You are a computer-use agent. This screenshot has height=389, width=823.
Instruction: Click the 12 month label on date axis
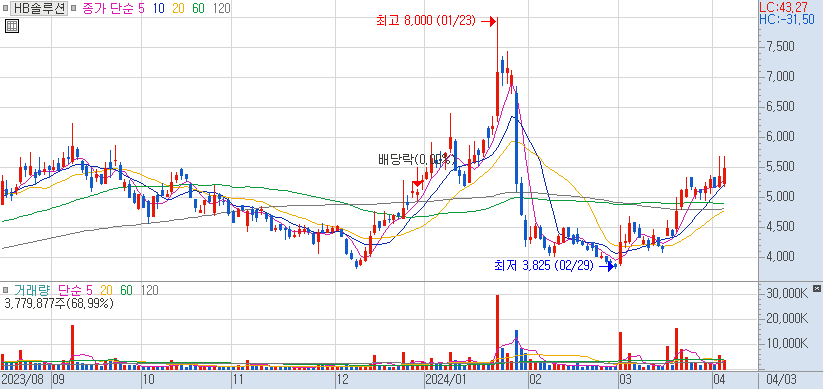[342, 380]
